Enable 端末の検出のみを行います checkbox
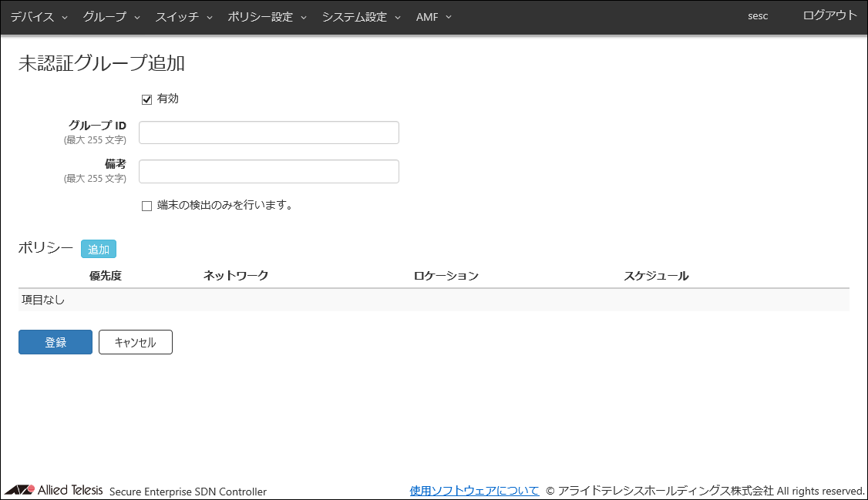Image resolution: width=868 pixels, height=500 pixels. (x=146, y=206)
